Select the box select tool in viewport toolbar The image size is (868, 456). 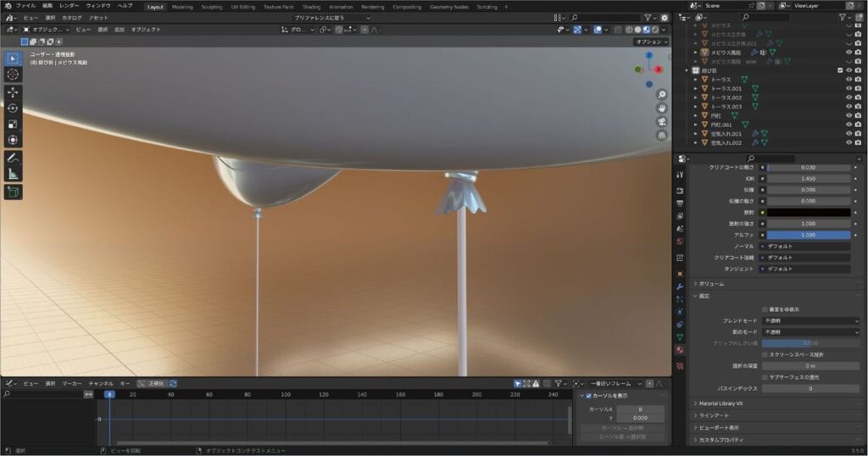point(13,58)
